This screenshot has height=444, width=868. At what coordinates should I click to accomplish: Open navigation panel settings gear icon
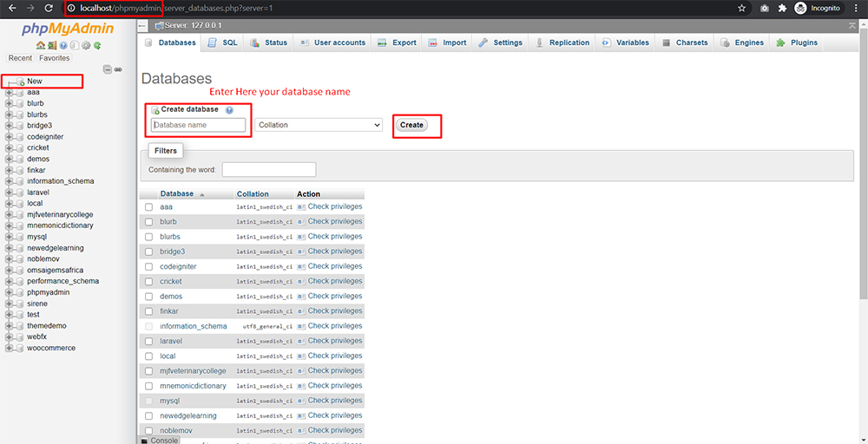click(86, 45)
